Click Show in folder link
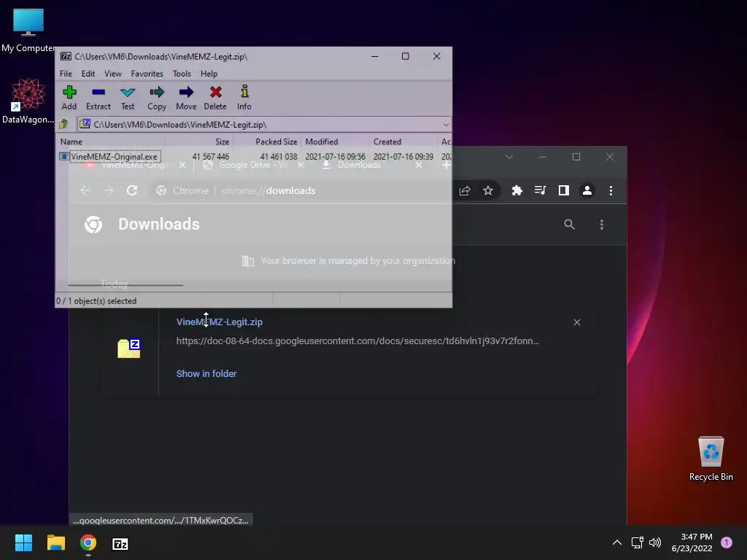Viewport: 747px width, 560px height. [x=206, y=374]
